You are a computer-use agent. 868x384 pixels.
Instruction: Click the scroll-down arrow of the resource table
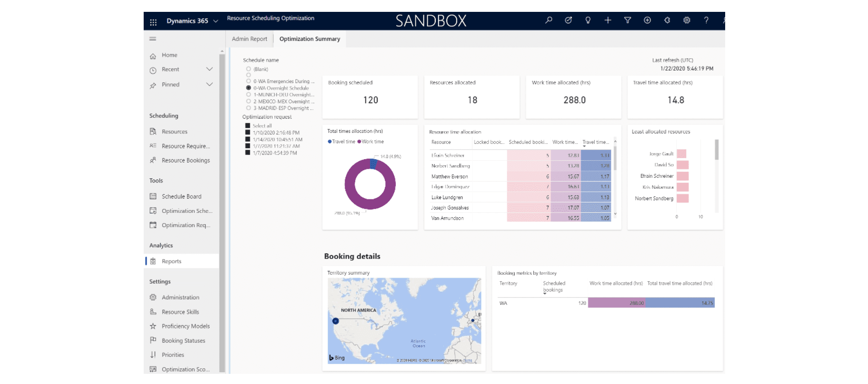click(x=615, y=214)
